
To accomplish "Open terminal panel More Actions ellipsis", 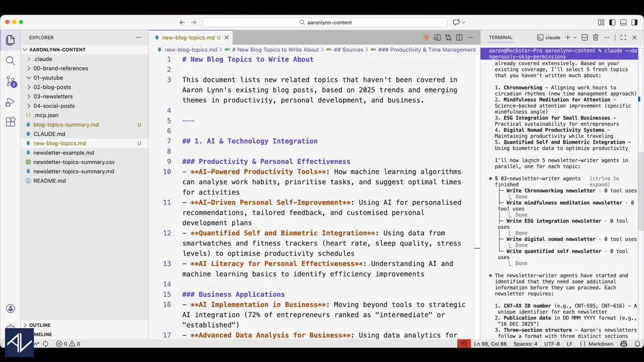I will coord(607,38).
